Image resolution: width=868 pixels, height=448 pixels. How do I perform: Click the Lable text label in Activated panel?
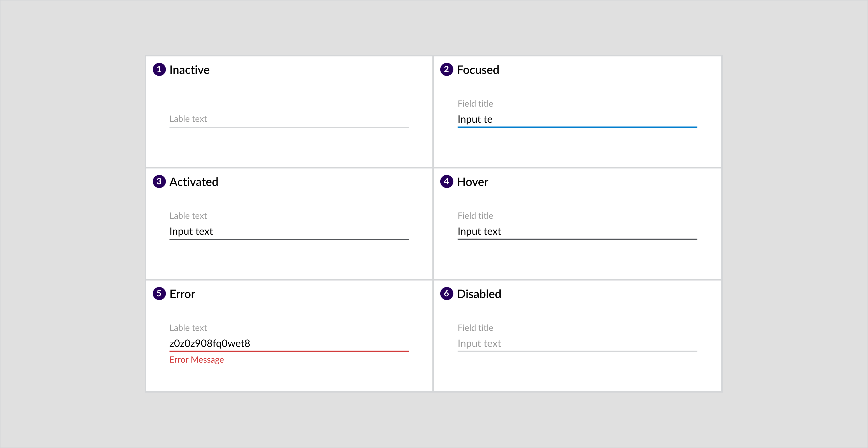(188, 216)
